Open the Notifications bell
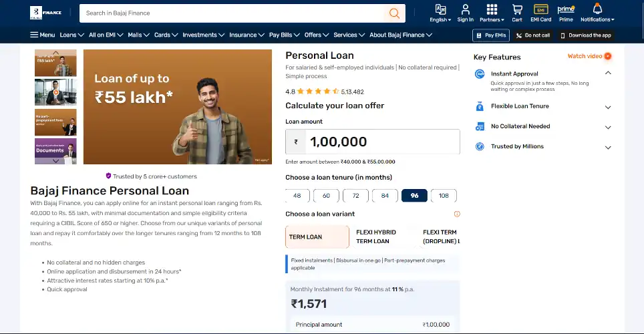Viewport: 644px width, 334px height. (597, 9)
